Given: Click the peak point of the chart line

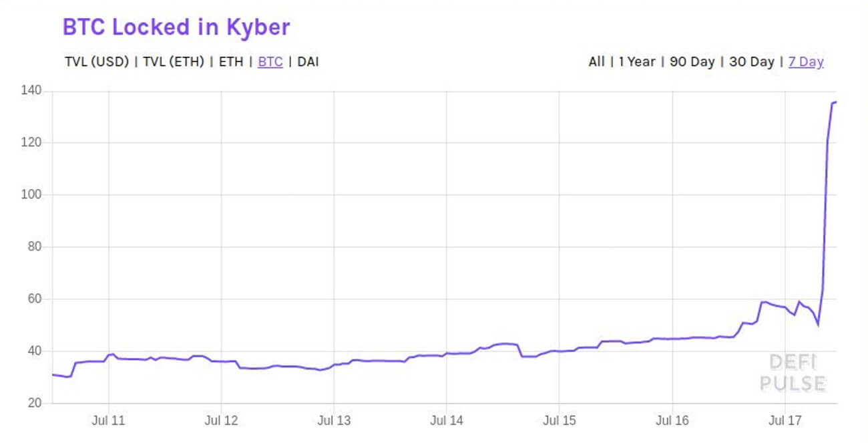Looking at the screenshot, I should (x=835, y=102).
